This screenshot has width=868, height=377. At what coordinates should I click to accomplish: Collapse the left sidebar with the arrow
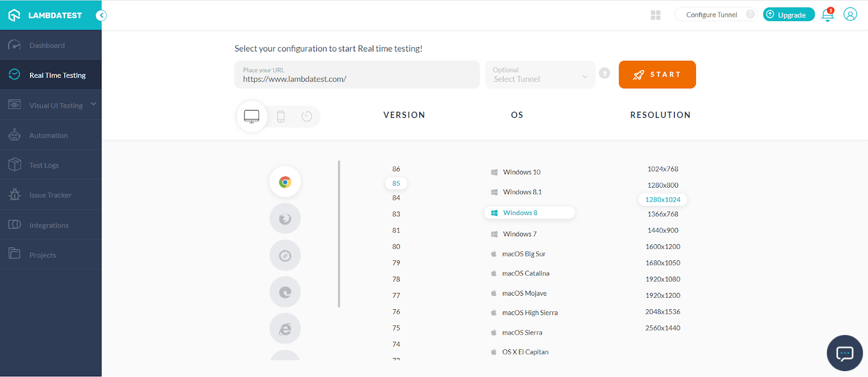[101, 15]
